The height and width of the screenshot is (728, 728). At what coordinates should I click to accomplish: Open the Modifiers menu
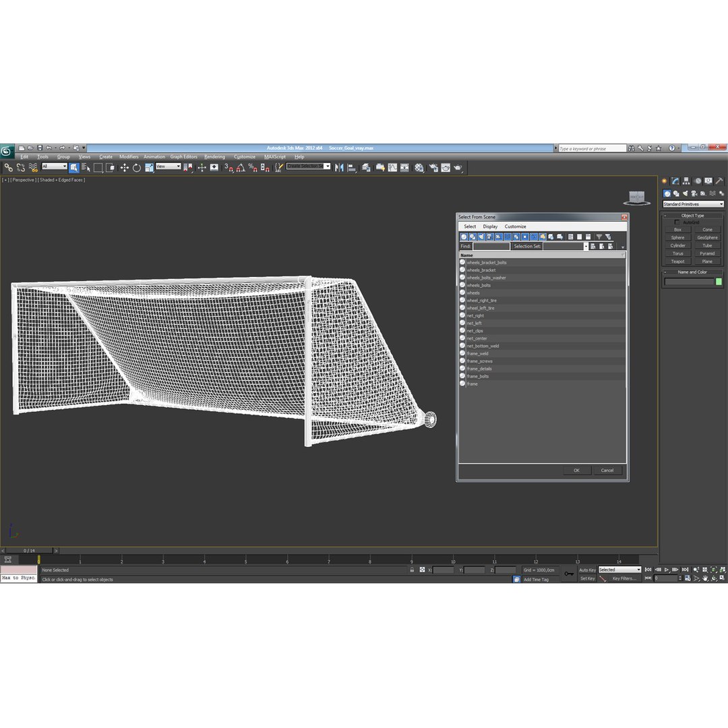tap(129, 157)
